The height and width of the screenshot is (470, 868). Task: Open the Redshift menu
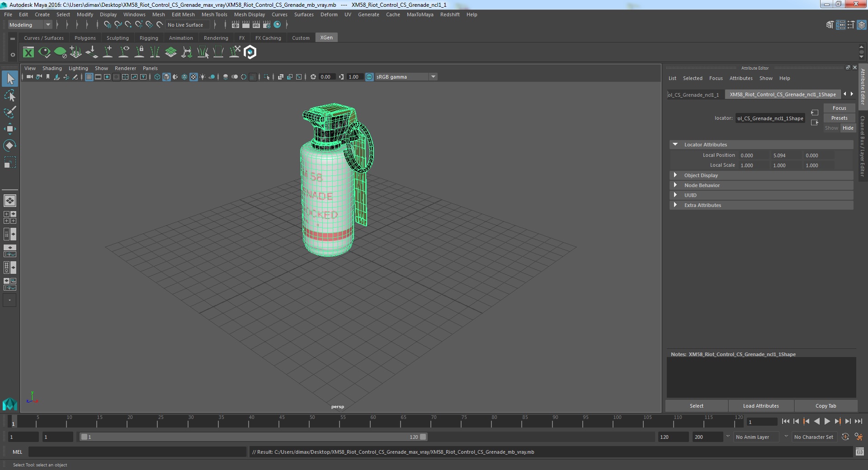(x=450, y=14)
